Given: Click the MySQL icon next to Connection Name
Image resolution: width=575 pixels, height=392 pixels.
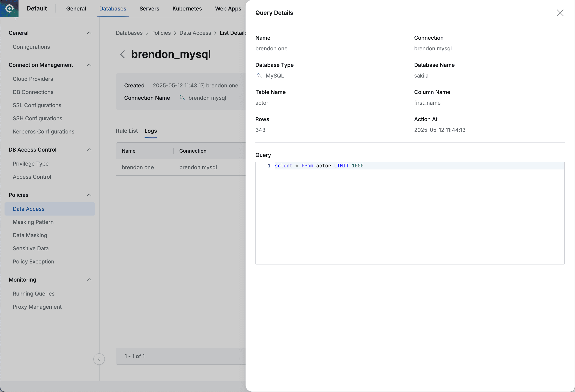Looking at the screenshot, I should (x=182, y=98).
